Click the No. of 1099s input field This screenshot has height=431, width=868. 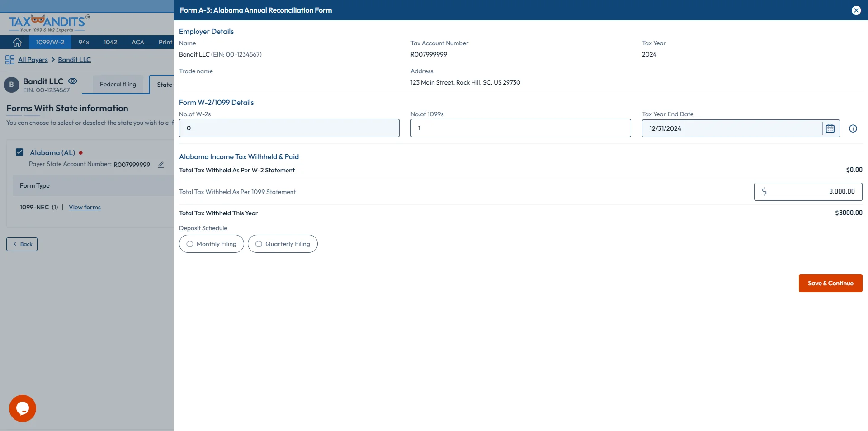(x=521, y=128)
